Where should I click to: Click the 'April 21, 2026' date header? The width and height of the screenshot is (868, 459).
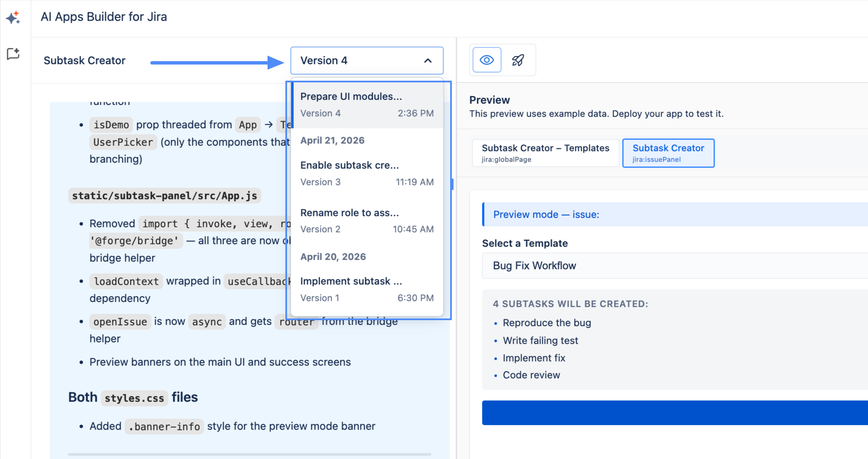[333, 141]
